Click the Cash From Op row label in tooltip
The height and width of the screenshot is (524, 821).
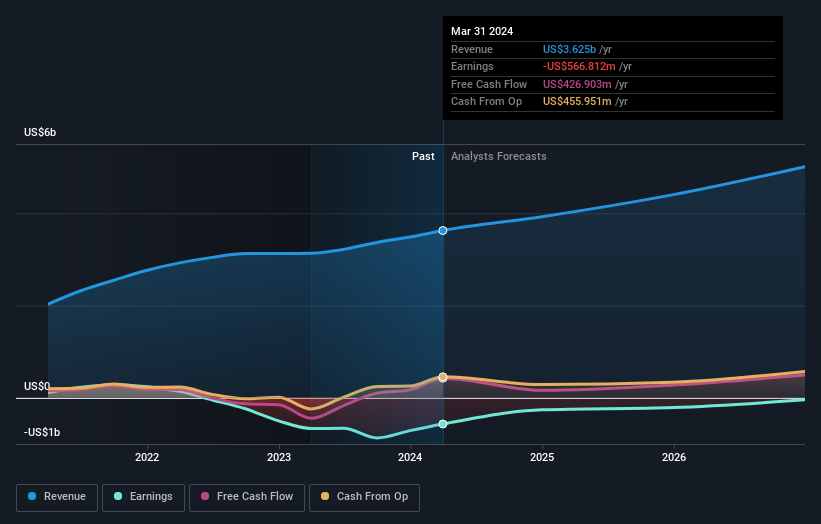[x=486, y=102]
